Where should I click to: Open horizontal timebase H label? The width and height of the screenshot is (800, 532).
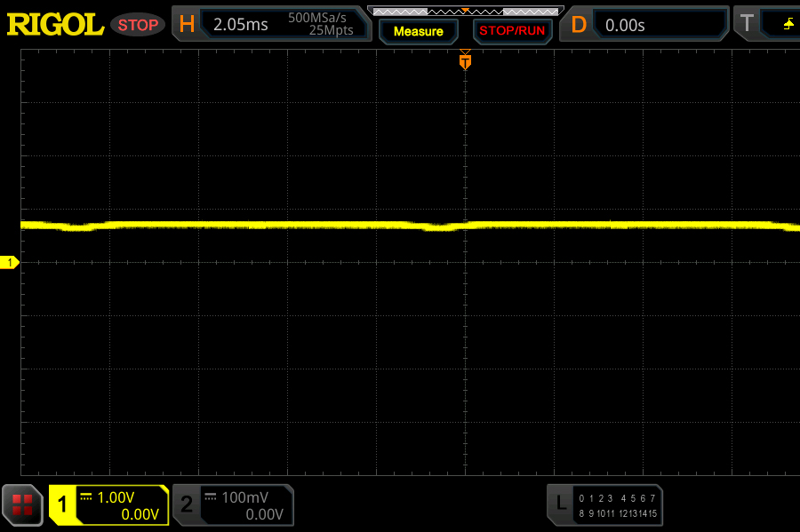coord(187,24)
